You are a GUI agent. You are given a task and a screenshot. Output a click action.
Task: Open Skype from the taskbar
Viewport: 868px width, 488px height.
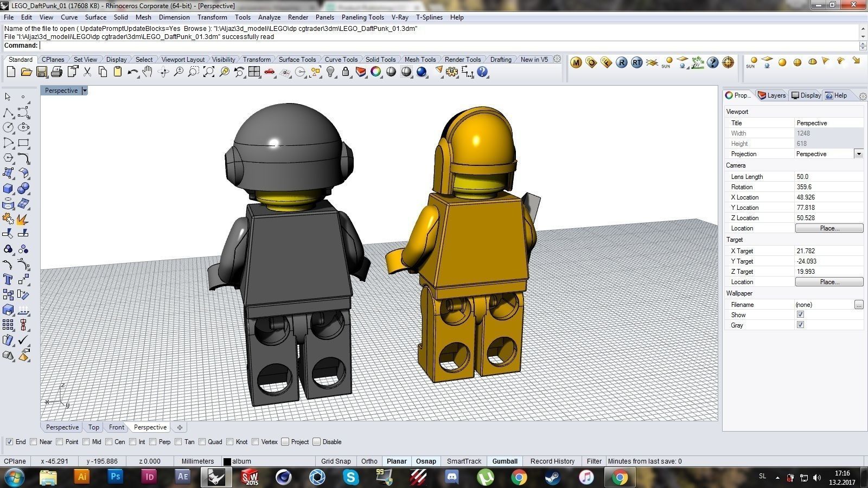pyautogui.click(x=351, y=477)
